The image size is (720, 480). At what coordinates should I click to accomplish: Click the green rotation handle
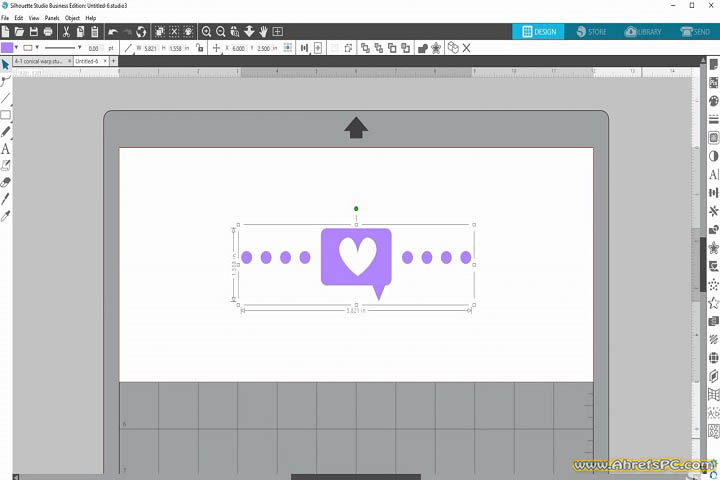[x=356, y=209]
